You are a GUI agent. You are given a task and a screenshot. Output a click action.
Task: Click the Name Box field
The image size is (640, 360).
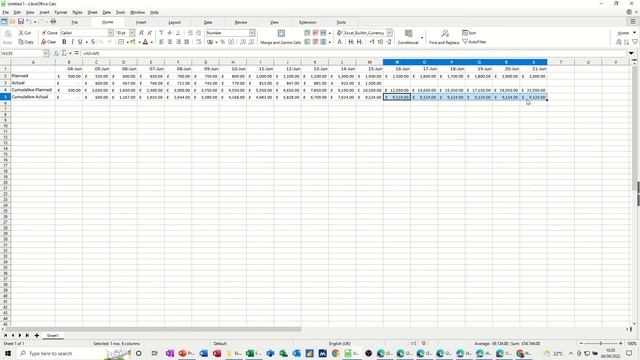pos(22,53)
